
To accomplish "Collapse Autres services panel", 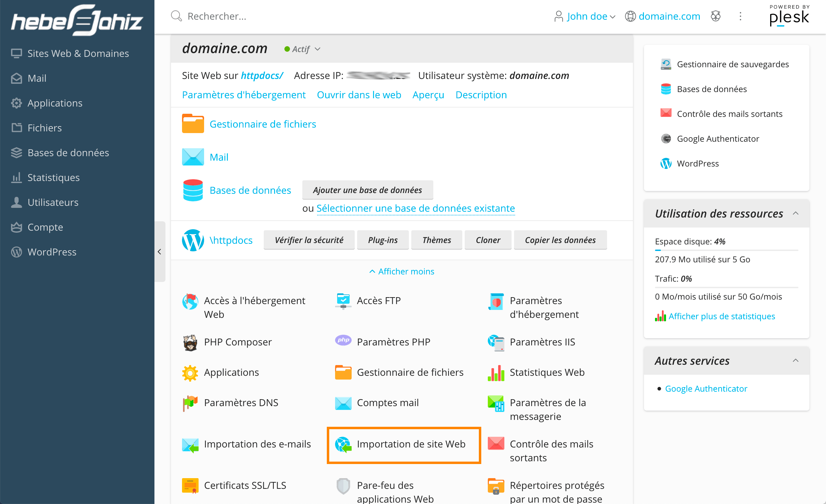I will (795, 361).
